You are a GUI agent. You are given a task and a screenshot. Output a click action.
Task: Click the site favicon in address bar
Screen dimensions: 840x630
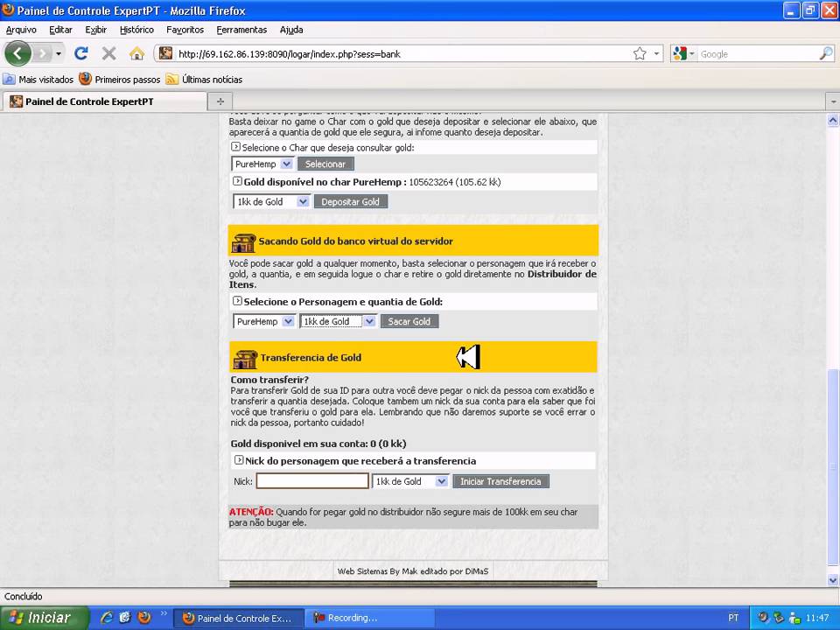(165, 53)
